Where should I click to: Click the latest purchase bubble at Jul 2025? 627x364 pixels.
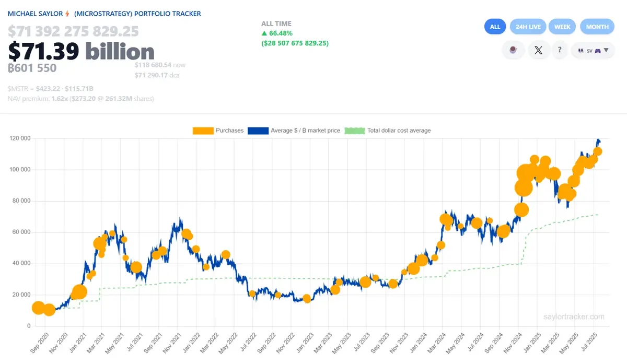coord(598,151)
